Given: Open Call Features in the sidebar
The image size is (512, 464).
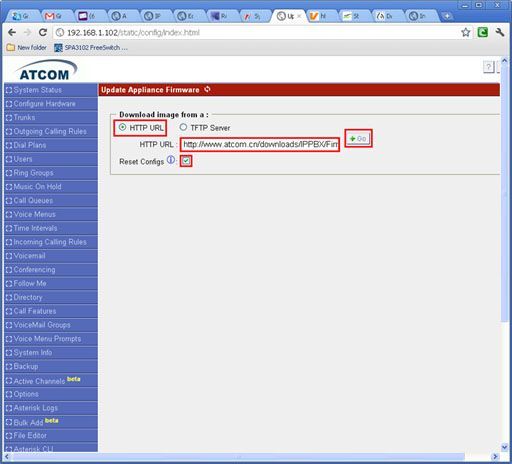Looking at the screenshot, I should (x=51, y=311).
